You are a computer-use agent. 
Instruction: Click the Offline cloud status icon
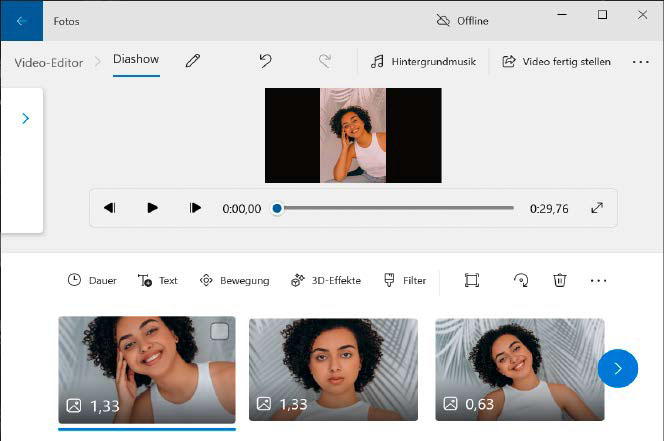[443, 20]
